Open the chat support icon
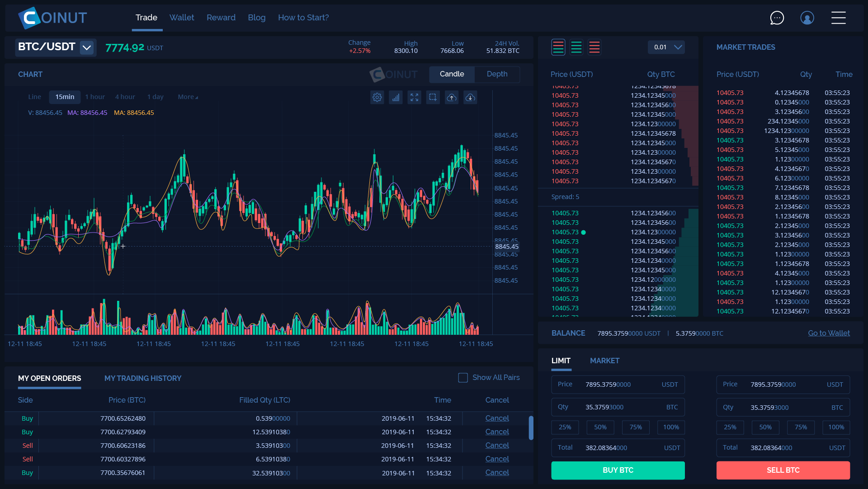This screenshot has height=489, width=868. [777, 18]
